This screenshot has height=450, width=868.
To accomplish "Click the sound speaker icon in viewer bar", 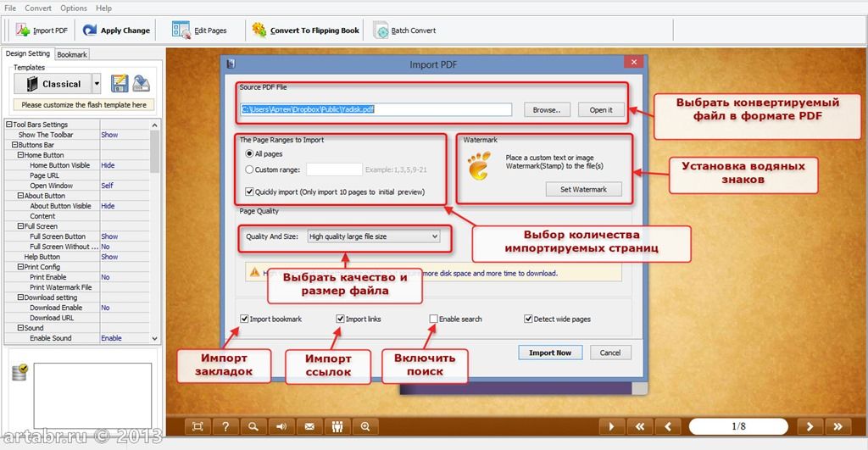I will coord(281,426).
